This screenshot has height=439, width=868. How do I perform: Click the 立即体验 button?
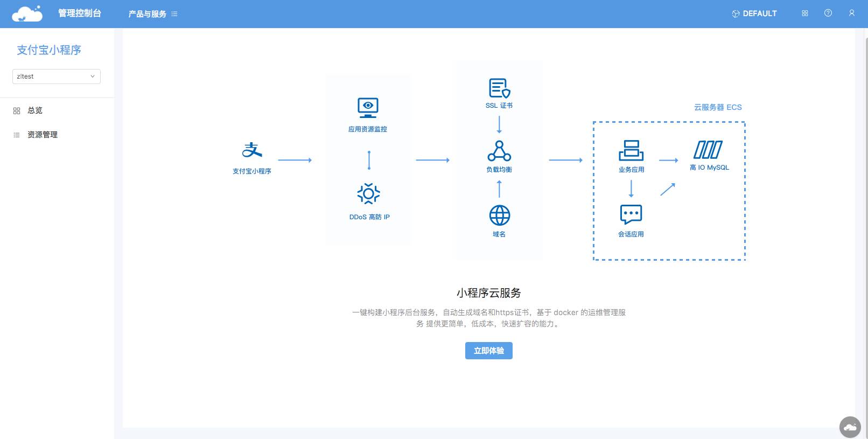point(489,351)
